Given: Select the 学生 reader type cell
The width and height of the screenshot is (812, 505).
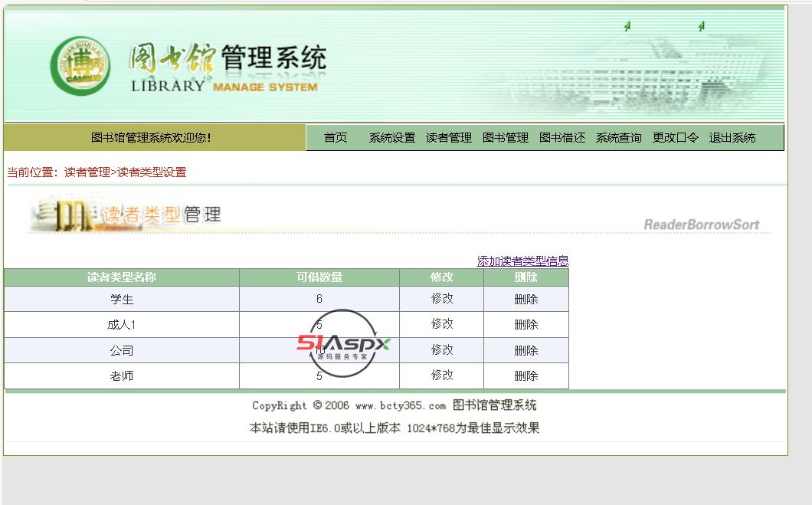Looking at the screenshot, I should point(122,300).
